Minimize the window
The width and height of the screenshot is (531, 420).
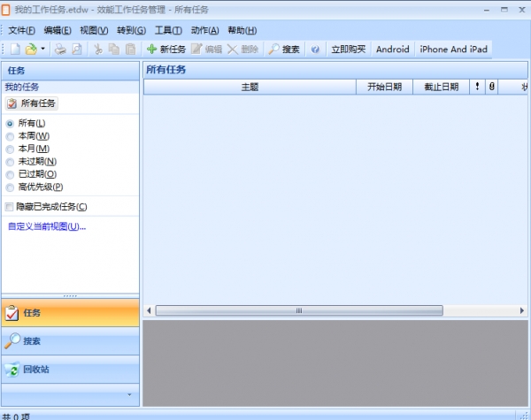point(487,10)
